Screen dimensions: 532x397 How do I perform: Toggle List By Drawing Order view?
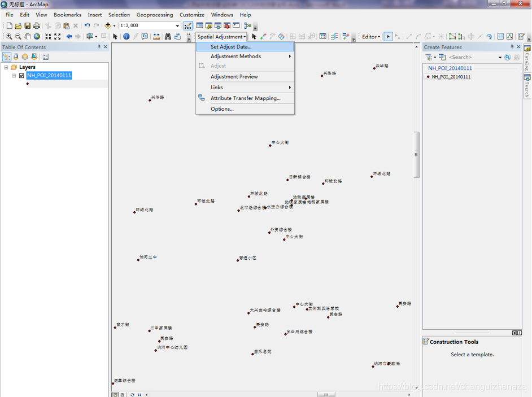[x=7, y=56]
